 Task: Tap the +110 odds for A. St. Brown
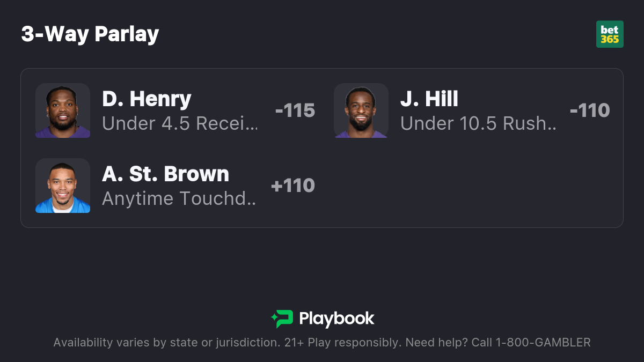pyautogui.click(x=293, y=186)
